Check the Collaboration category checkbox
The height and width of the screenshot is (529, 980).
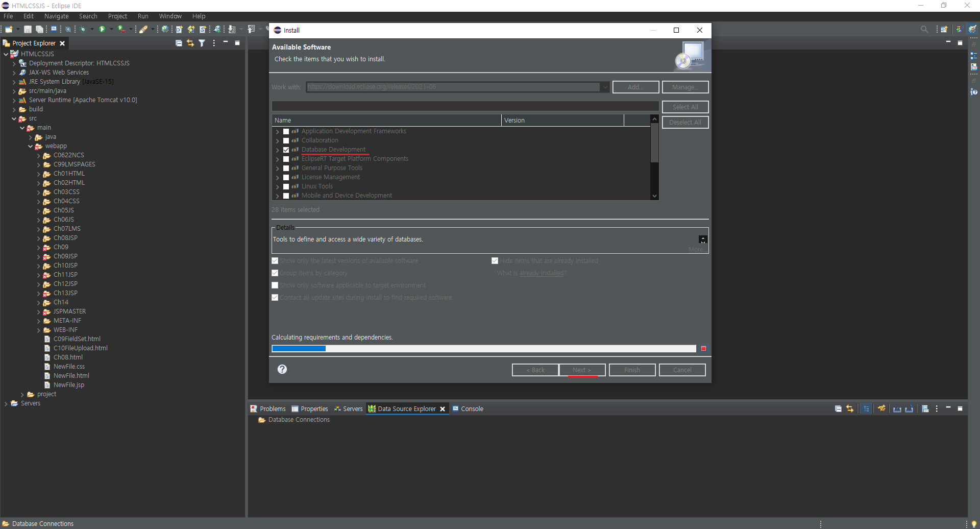pyautogui.click(x=286, y=141)
